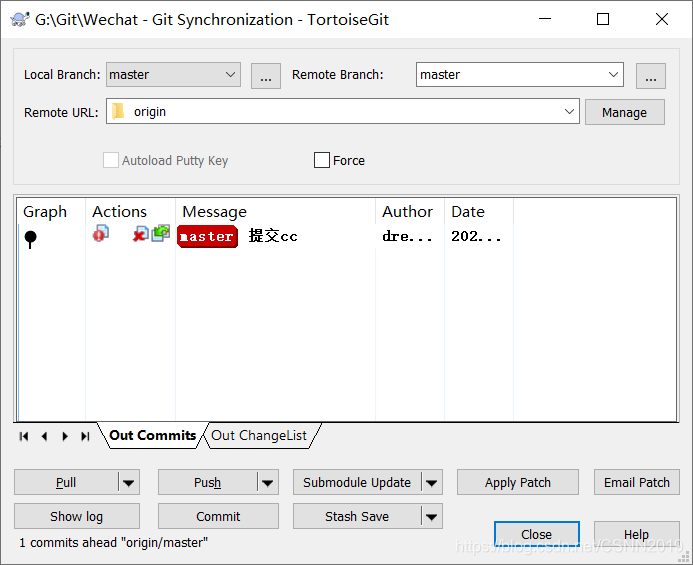Switch to Out Commits tab
693x565 pixels.
(x=152, y=435)
